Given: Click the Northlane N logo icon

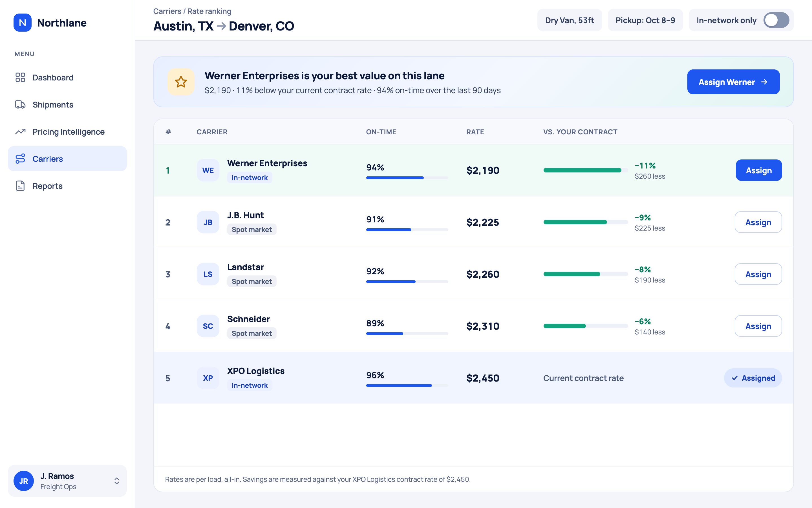Looking at the screenshot, I should pos(23,23).
